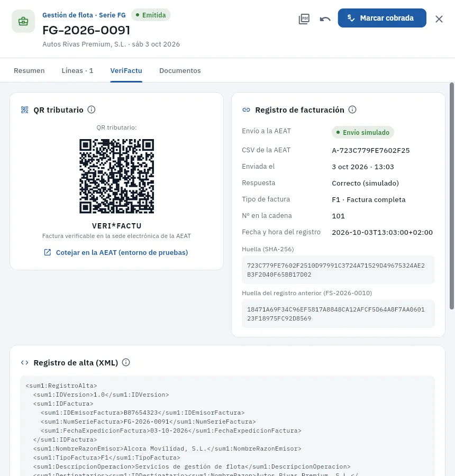This screenshot has width=455, height=476.
Task: Show info for Registro de facturación
Action: (x=352, y=109)
